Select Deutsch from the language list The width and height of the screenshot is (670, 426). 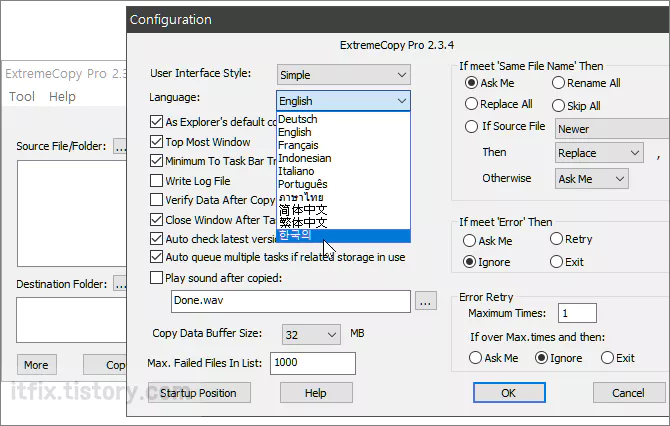click(344, 119)
